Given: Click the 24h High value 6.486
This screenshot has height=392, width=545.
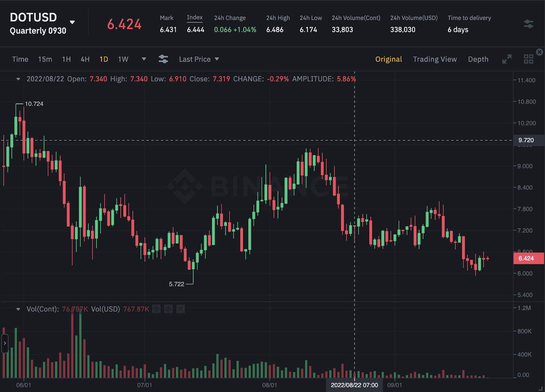Looking at the screenshot, I should click(275, 30).
